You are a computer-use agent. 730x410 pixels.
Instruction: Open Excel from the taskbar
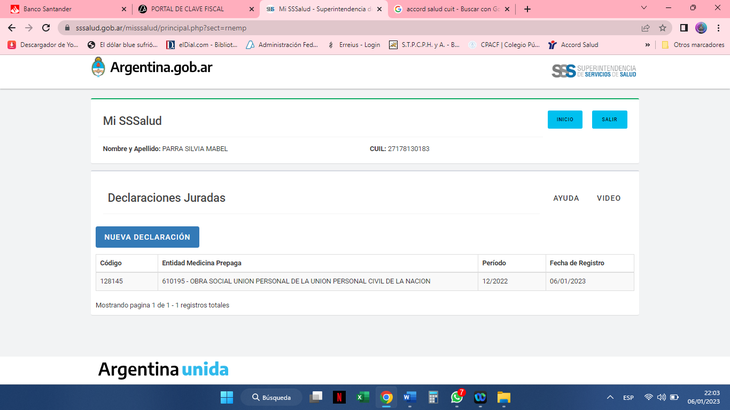click(362, 397)
